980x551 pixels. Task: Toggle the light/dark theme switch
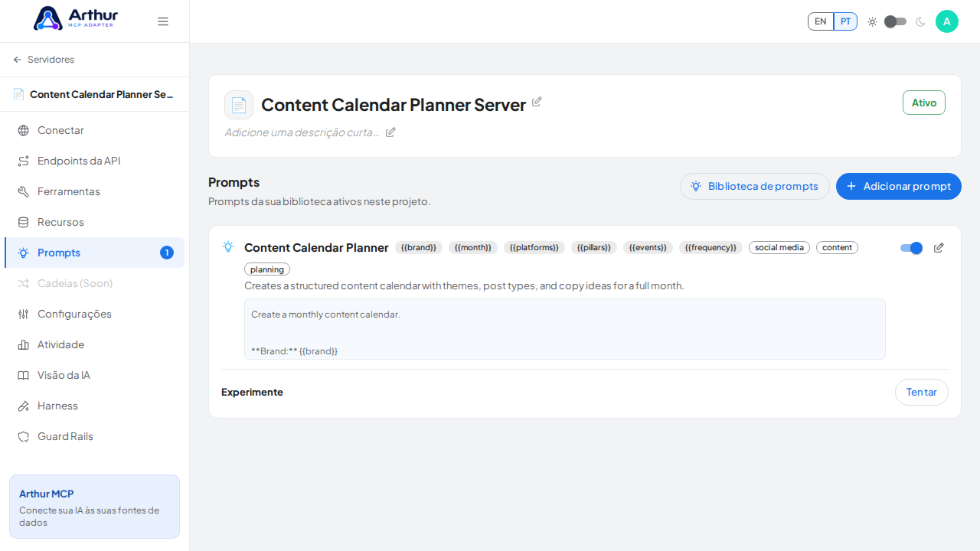pyautogui.click(x=896, y=21)
